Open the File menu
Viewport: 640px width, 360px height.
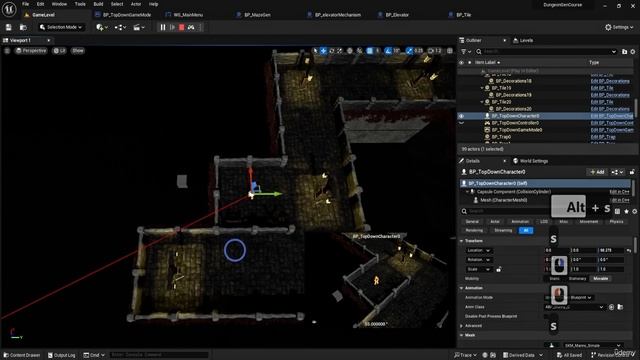(x=25, y=4)
